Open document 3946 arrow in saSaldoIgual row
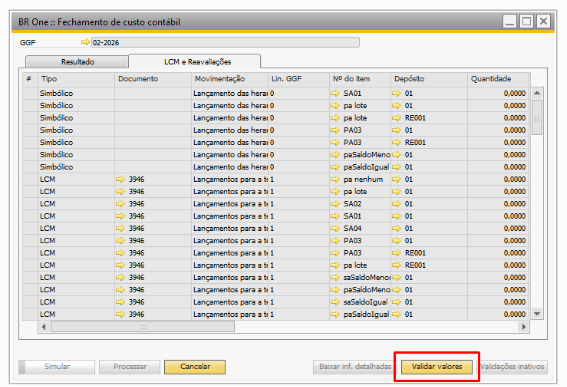Viewport: 567px width, 387px height. (x=120, y=302)
